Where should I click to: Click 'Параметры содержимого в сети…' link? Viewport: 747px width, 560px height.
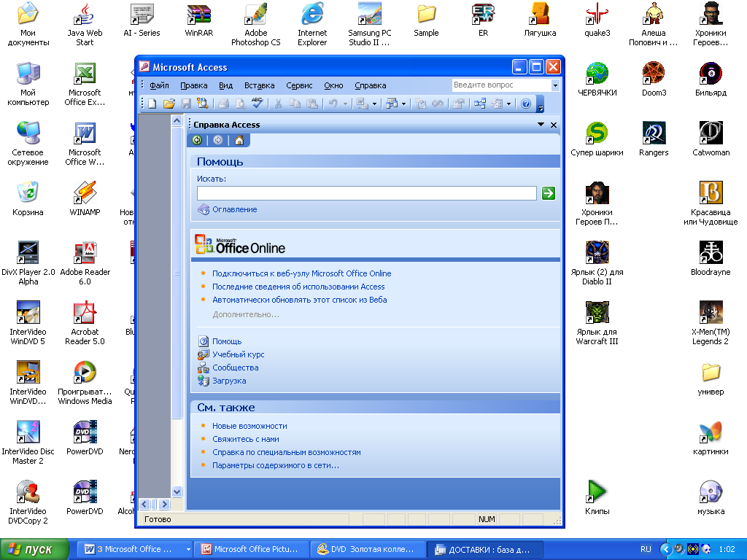275,465
